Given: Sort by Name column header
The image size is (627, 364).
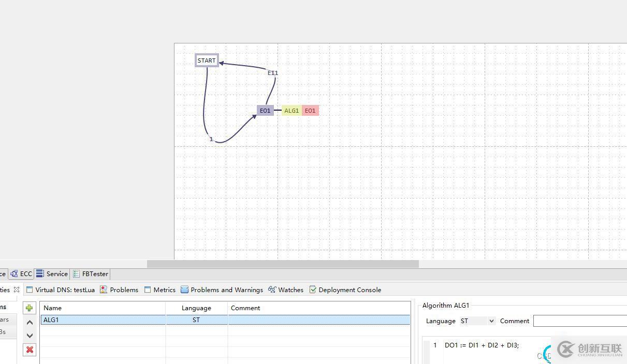Looking at the screenshot, I should tap(103, 308).
